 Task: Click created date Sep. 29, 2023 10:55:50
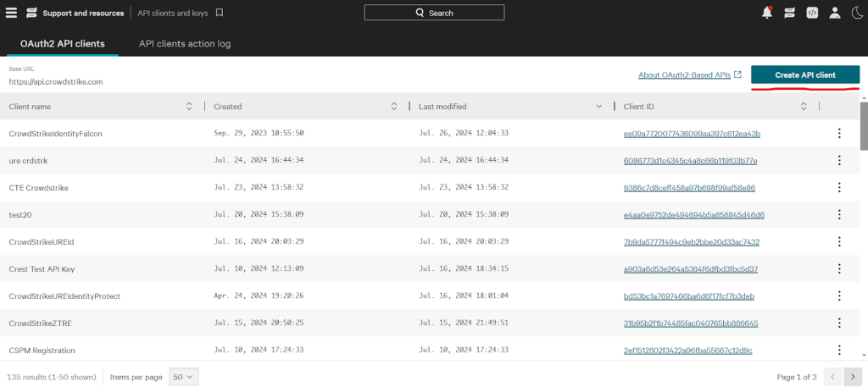(x=259, y=133)
